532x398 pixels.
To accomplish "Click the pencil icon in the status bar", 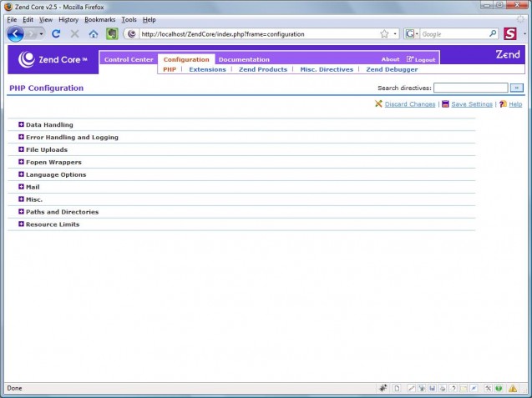I will pyautogui.click(x=411, y=388).
